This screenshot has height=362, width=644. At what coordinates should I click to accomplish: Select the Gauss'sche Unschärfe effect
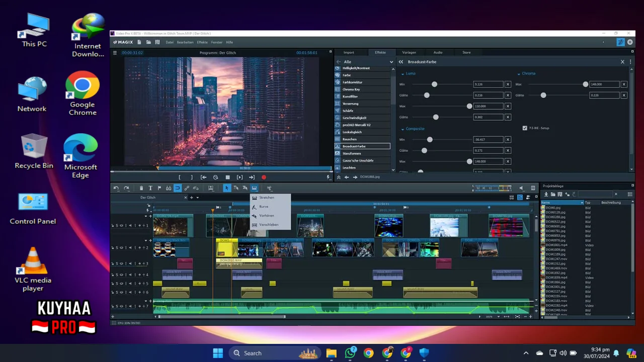coord(362,160)
